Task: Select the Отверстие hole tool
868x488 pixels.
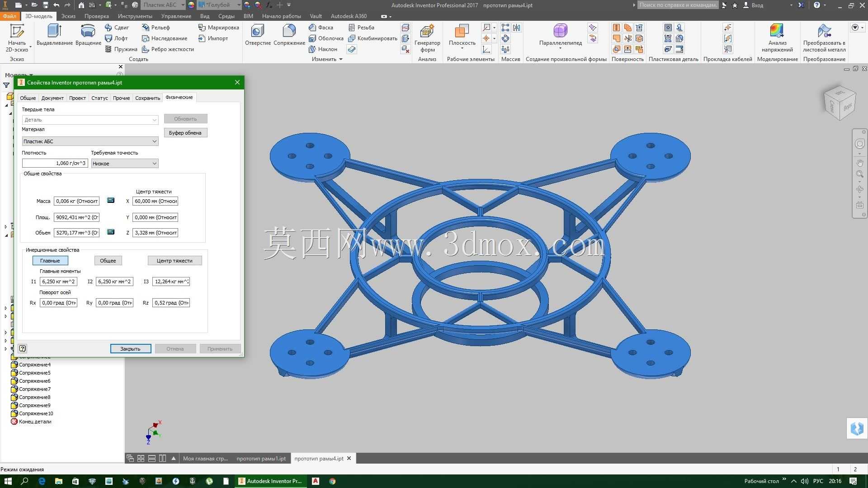Action: tap(258, 35)
